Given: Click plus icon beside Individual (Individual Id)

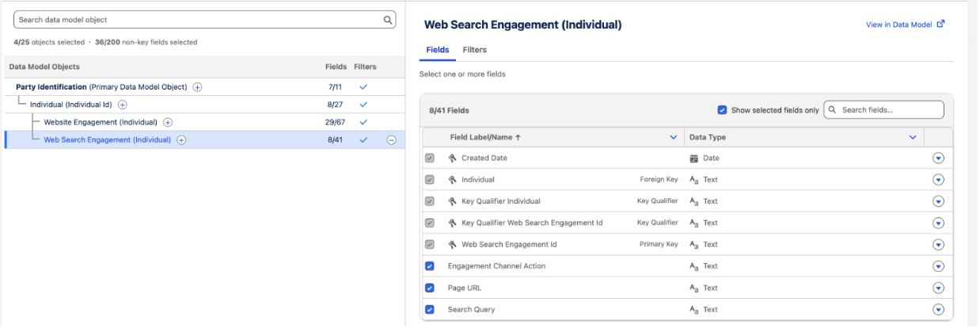Looking at the screenshot, I should point(123,105).
